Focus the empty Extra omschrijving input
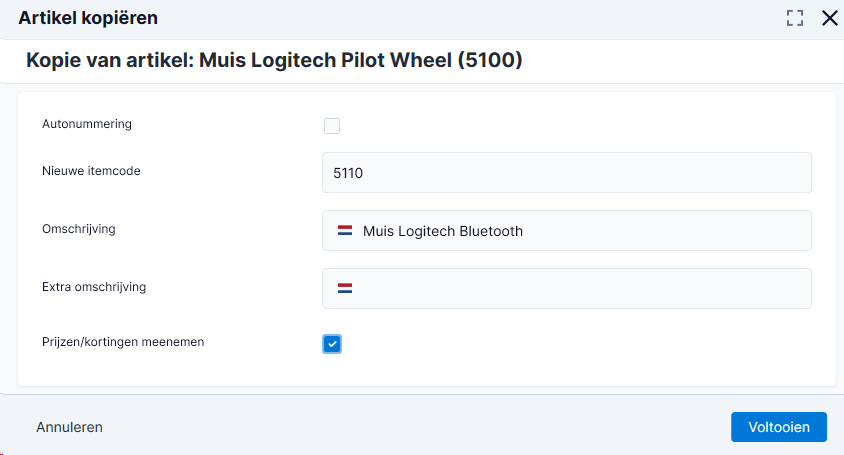The width and height of the screenshot is (844, 455). click(x=567, y=289)
